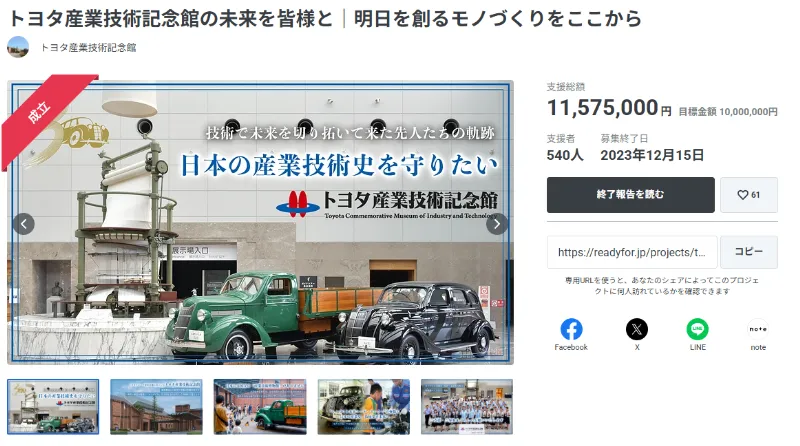The height and width of the screenshot is (446, 800).
Task: Click the heart like button showing 61
Action: tap(748, 195)
